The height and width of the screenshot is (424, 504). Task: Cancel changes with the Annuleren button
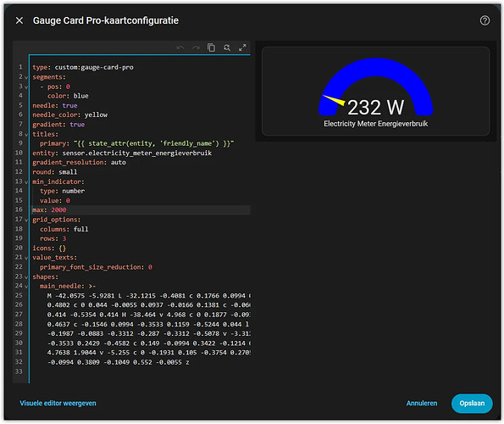tap(422, 403)
